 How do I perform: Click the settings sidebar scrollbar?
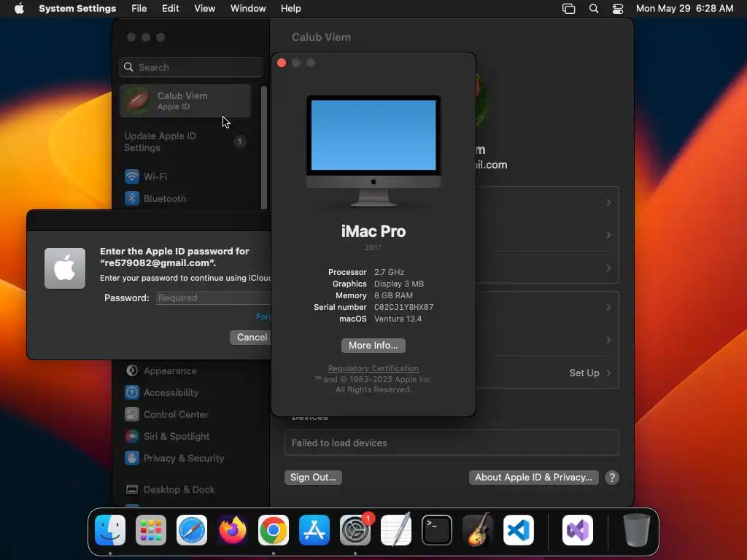click(x=264, y=147)
